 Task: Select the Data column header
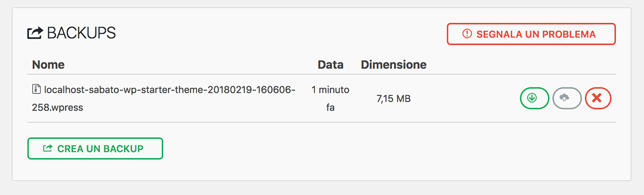point(331,65)
